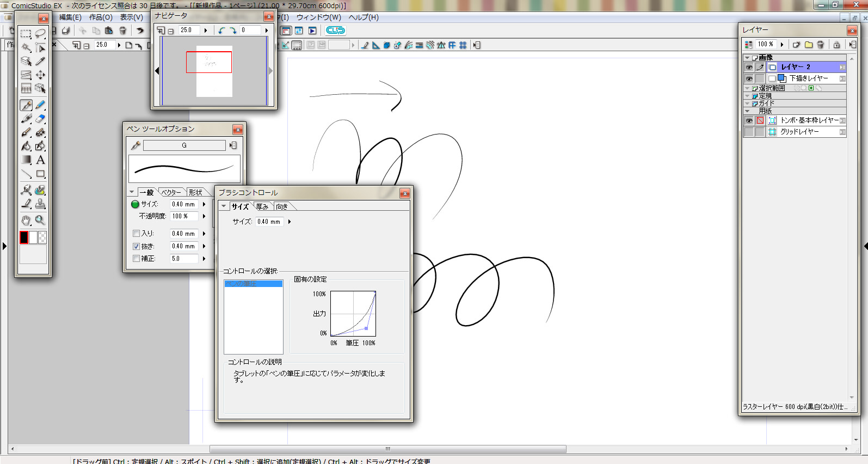868x464 pixels.
Task: Create a new layer in Layers panel
Action: click(797, 45)
